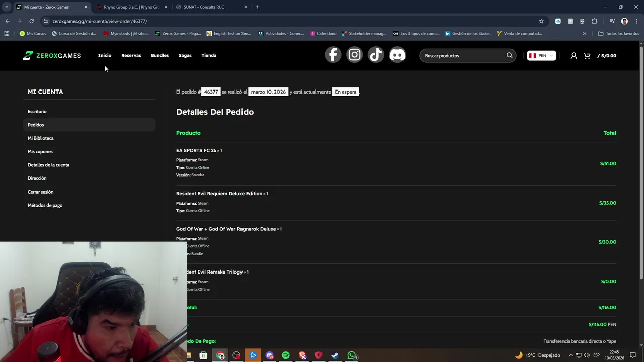Open Spotify from the taskbar

pyautogui.click(x=286, y=355)
